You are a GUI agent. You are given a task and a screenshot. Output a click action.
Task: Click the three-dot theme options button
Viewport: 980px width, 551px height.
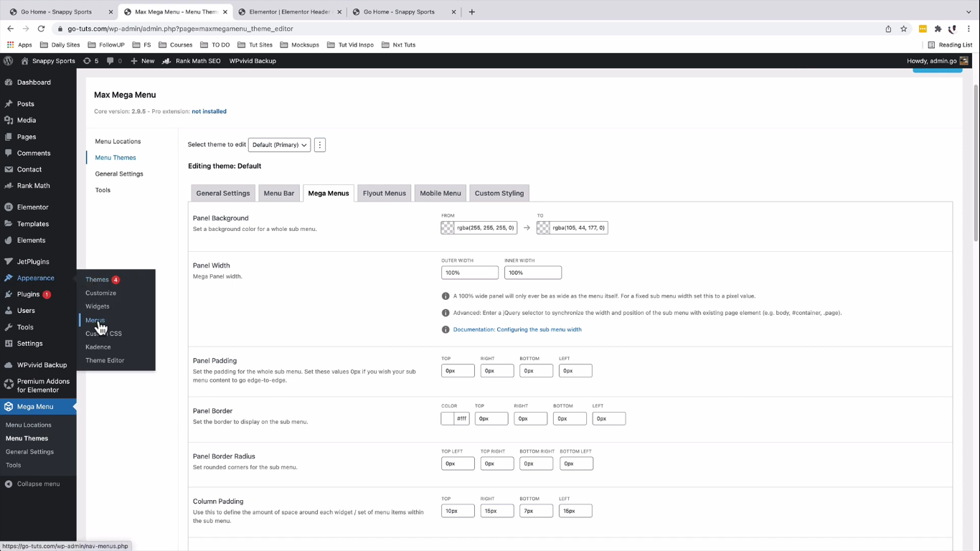point(320,145)
